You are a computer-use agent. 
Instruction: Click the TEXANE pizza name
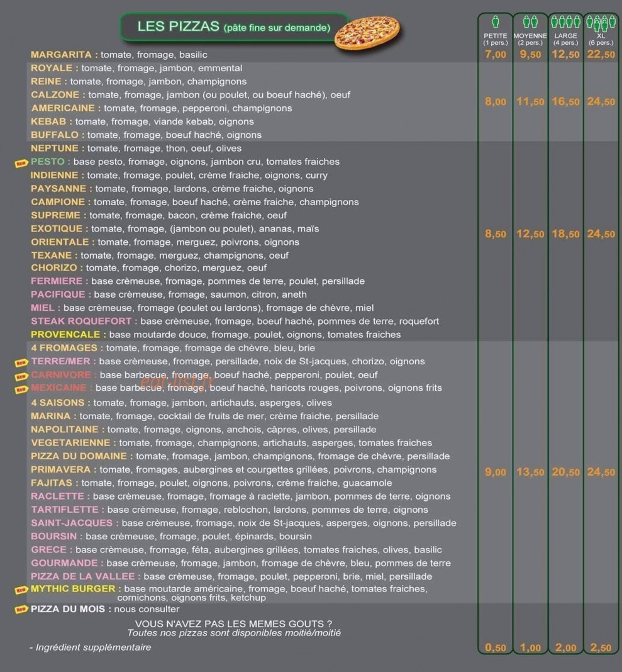coord(52,255)
